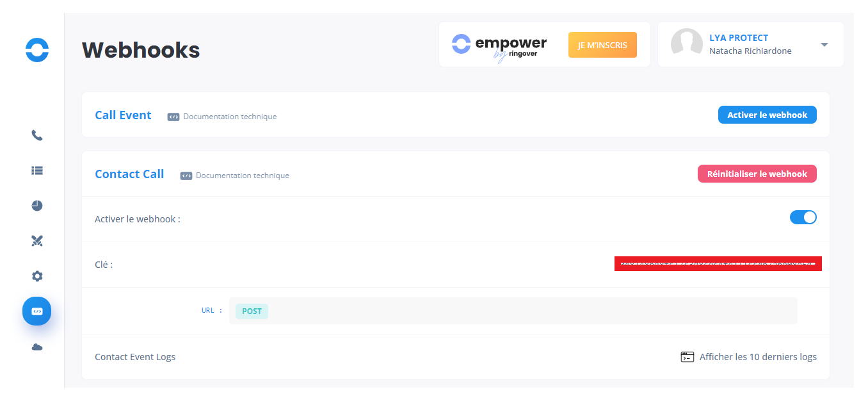Click the terminal icon beside the logs link

[687, 357]
